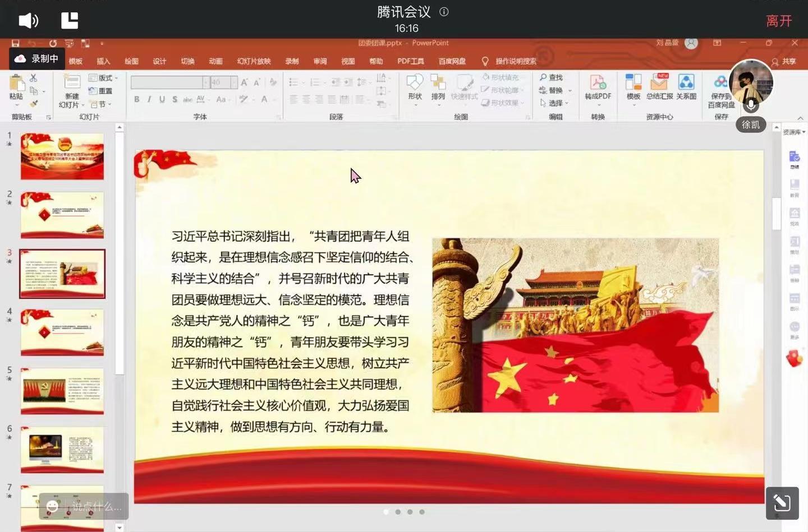Click the 共享 share button

784,62
